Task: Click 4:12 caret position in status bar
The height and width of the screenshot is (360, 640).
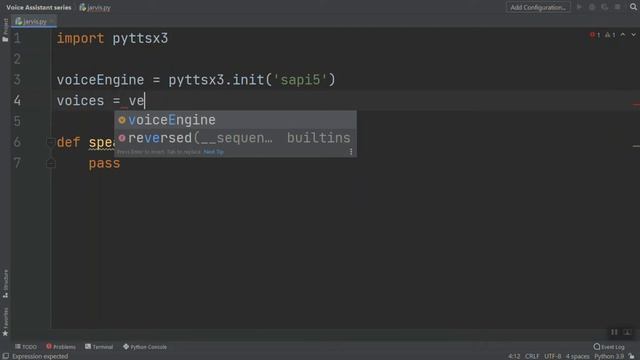Action: (514, 356)
